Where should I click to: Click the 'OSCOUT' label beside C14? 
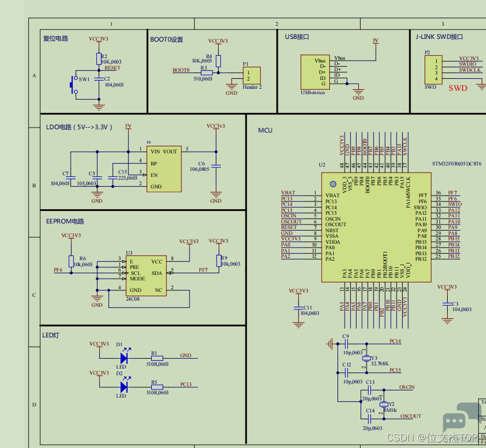[411, 416]
